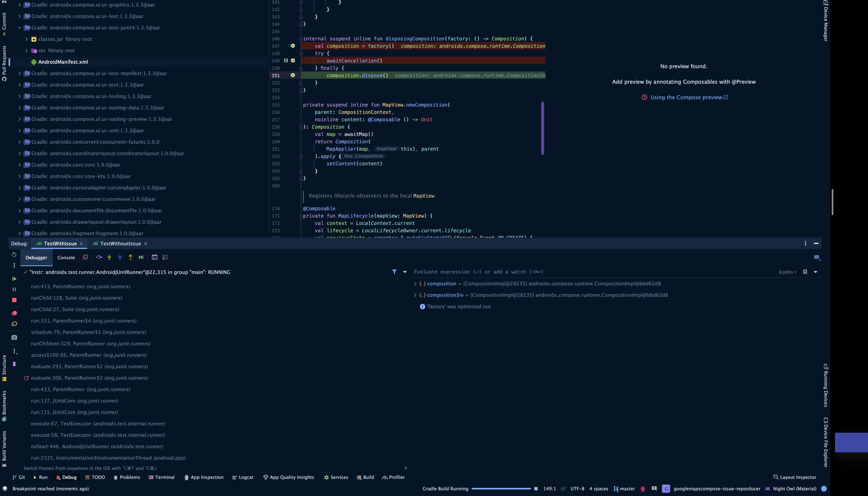Open watches history dropdown arrow
This screenshot has height=496, width=868.
point(816,272)
